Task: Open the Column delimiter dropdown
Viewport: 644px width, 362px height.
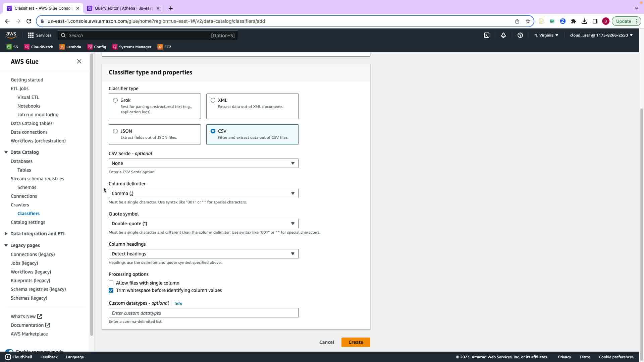Action: tap(203, 193)
